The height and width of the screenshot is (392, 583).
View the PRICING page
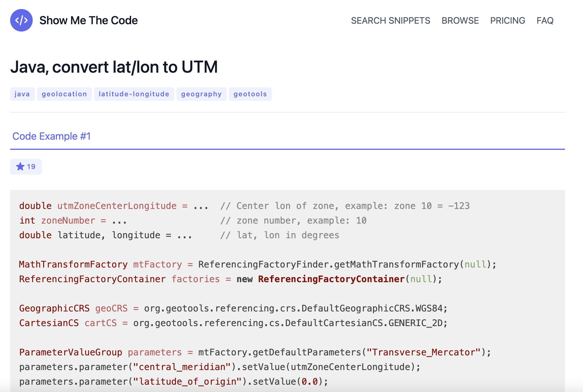507,21
